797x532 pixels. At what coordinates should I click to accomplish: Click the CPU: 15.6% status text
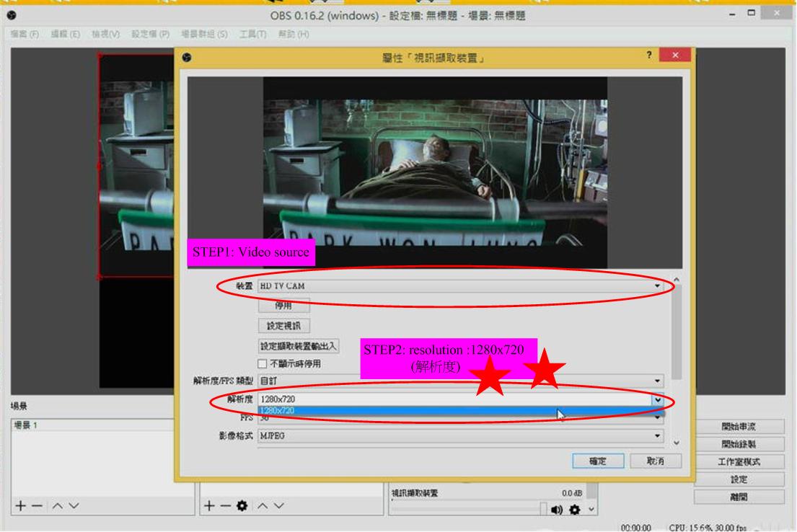coord(691,528)
